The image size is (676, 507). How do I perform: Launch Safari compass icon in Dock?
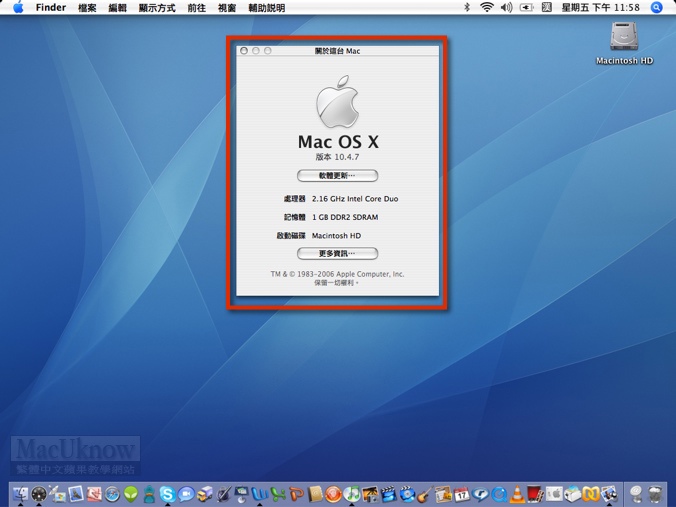(x=112, y=494)
